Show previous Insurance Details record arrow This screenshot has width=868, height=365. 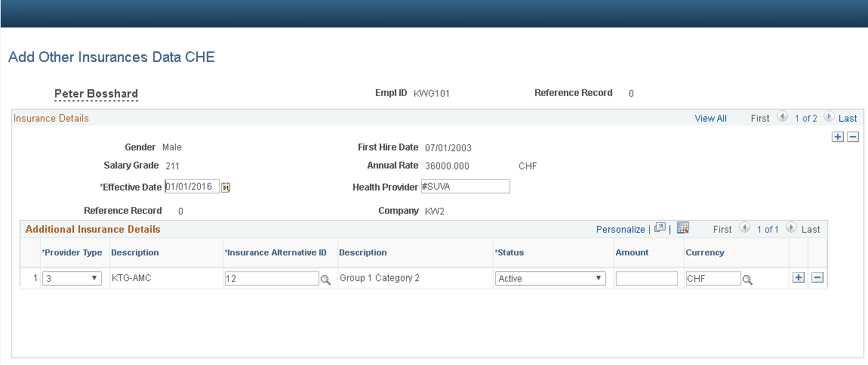782,117
